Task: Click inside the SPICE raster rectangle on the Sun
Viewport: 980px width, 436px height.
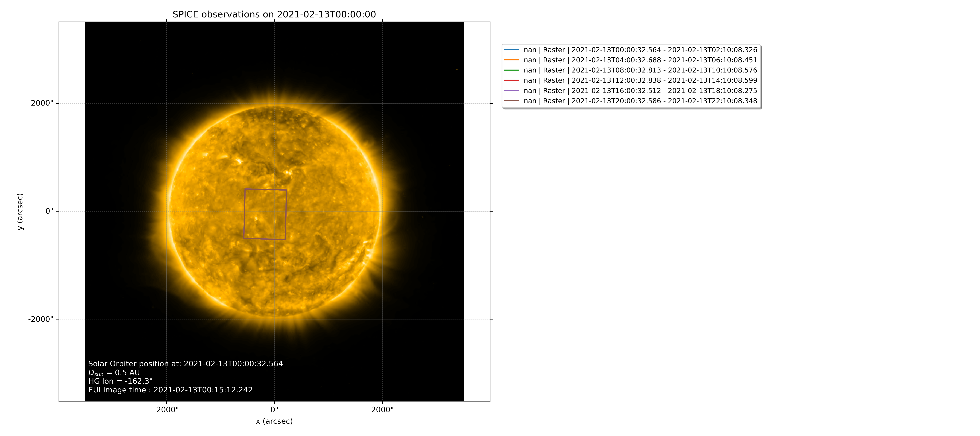Action: [x=265, y=214]
